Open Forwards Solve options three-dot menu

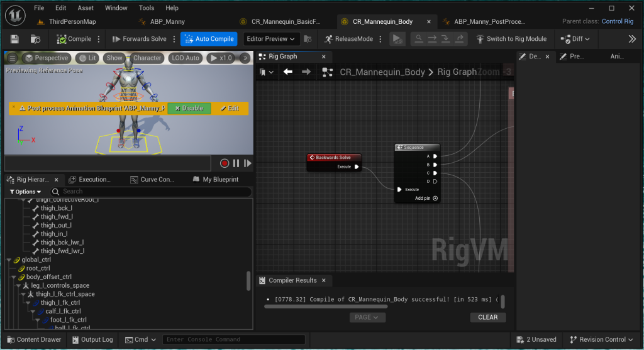(x=174, y=39)
